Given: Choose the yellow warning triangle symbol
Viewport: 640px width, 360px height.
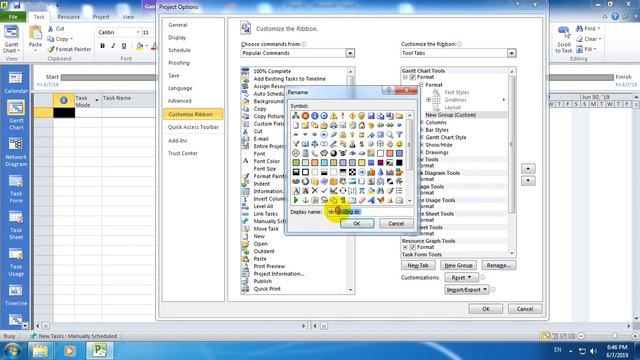Looking at the screenshot, I should (333, 116).
